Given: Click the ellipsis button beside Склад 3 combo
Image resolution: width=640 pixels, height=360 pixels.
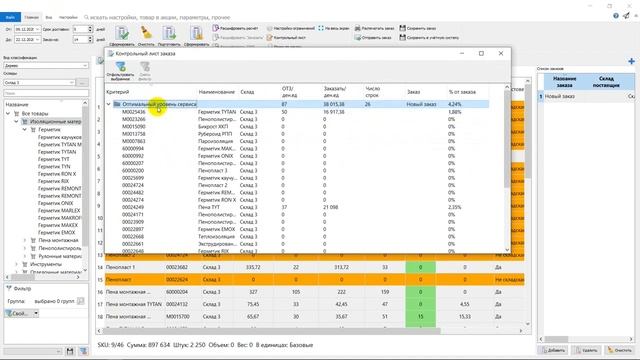Looking at the screenshot, I should pyautogui.click(x=82, y=82).
